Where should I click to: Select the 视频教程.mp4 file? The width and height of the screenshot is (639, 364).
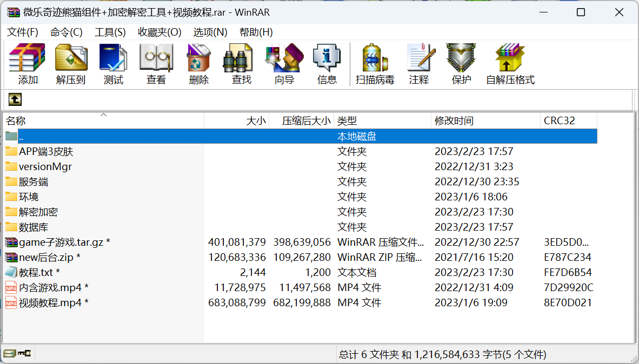click(x=50, y=303)
